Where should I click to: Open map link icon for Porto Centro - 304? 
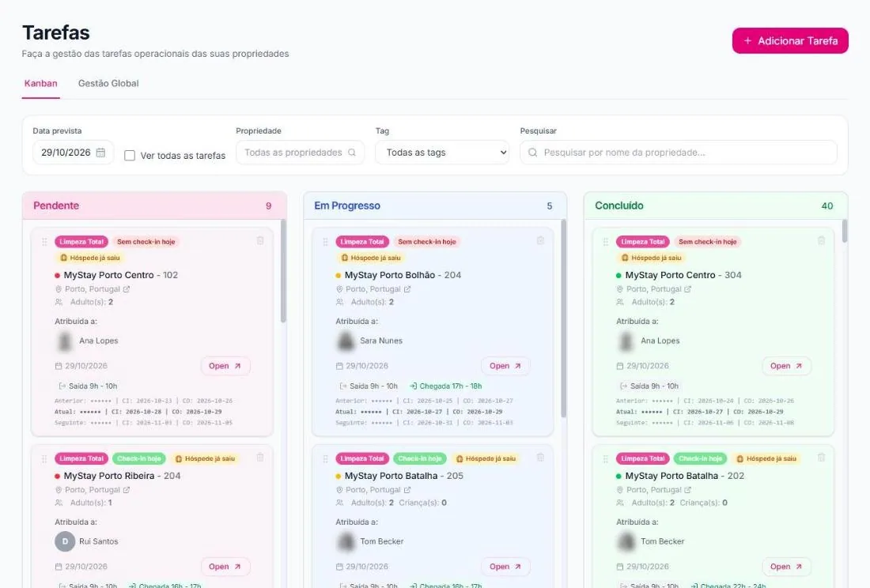pyautogui.click(x=688, y=289)
